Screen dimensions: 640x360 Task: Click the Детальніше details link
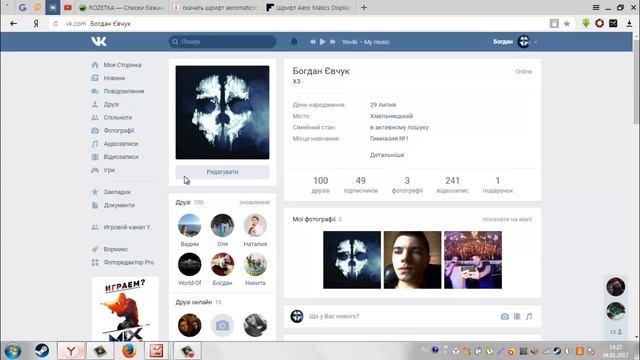pyautogui.click(x=387, y=155)
